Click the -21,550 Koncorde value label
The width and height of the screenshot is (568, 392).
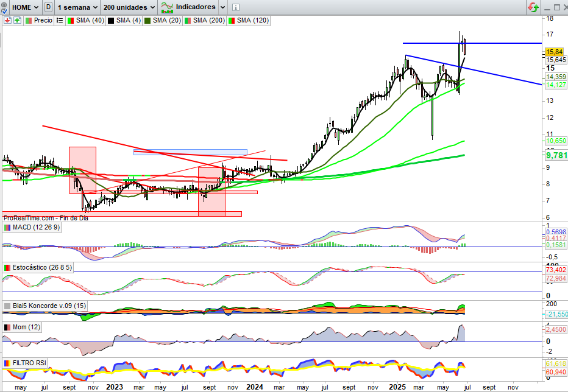(556, 314)
